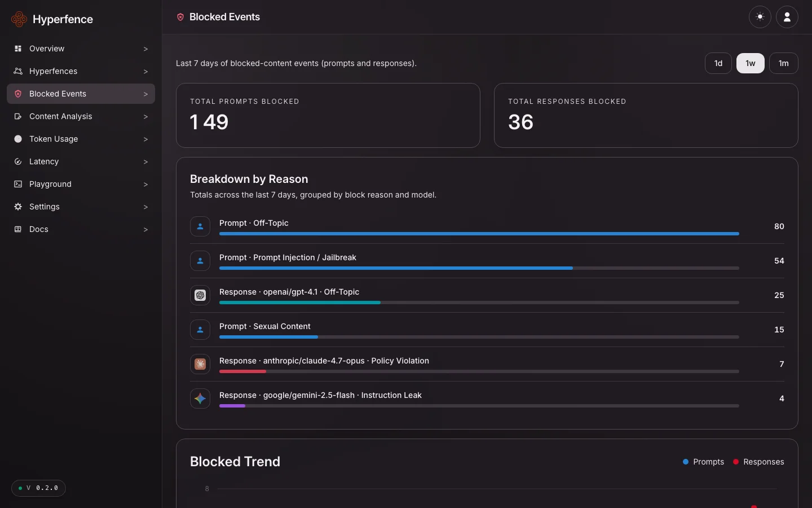Image resolution: width=812 pixels, height=508 pixels.
Task: Select the 1w time range
Action: (x=751, y=63)
